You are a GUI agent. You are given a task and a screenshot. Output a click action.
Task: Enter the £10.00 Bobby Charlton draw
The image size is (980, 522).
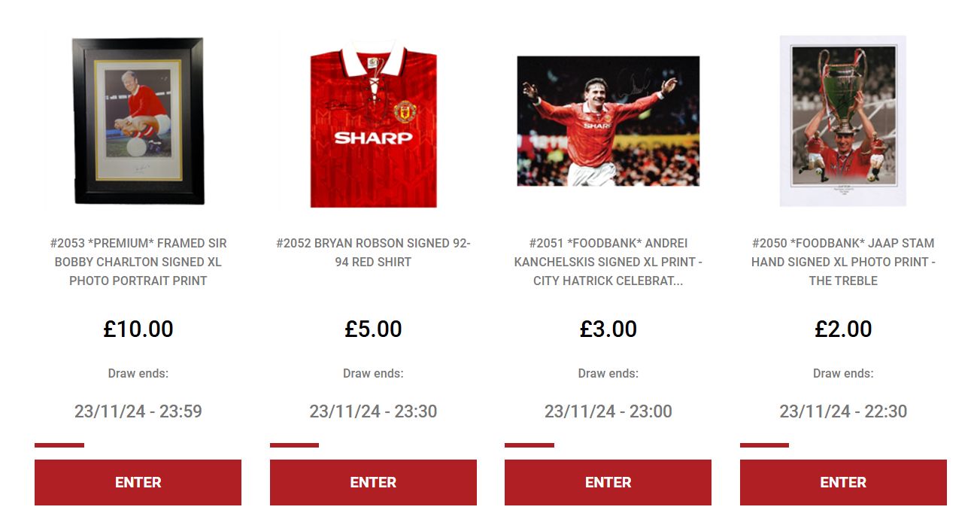(x=138, y=482)
